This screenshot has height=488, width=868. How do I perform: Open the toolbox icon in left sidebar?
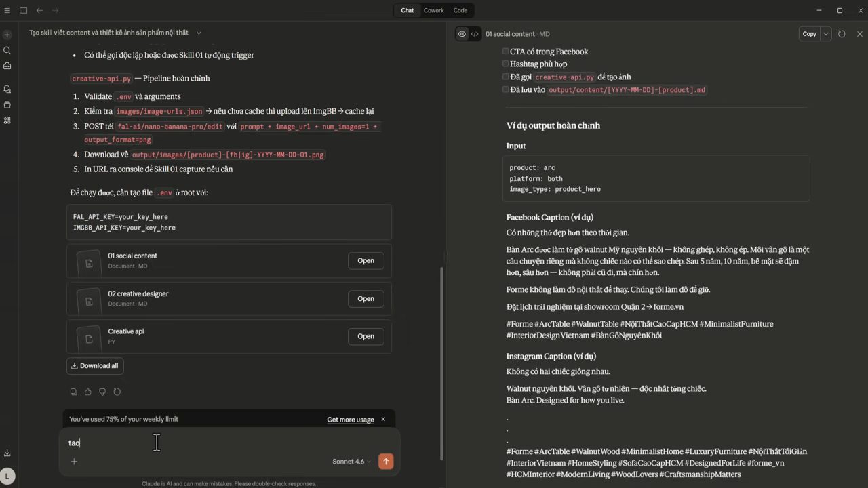point(7,66)
